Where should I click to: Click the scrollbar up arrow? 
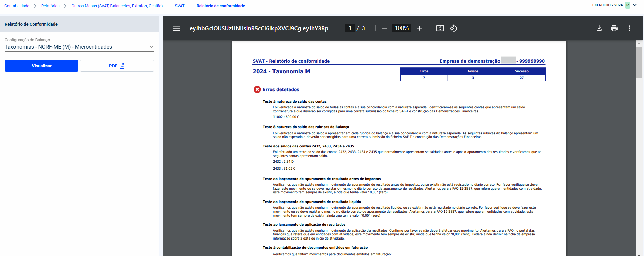click(x=639, y=44)
